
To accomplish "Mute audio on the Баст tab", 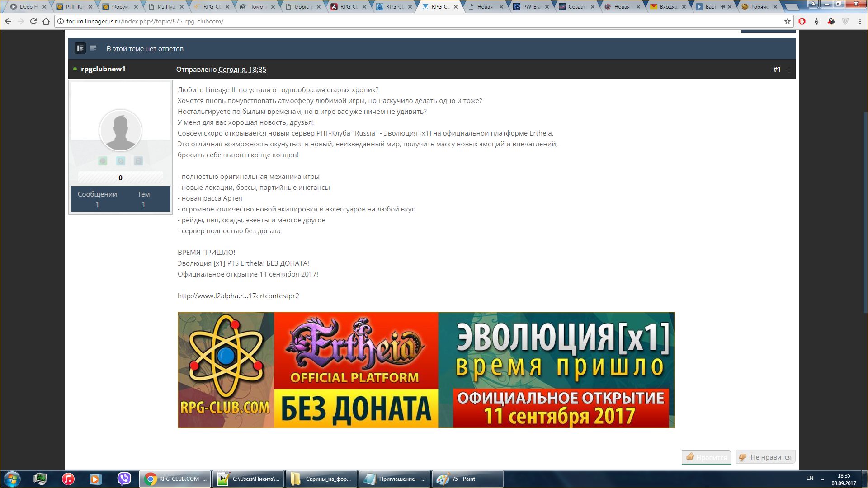I will 722,7.
